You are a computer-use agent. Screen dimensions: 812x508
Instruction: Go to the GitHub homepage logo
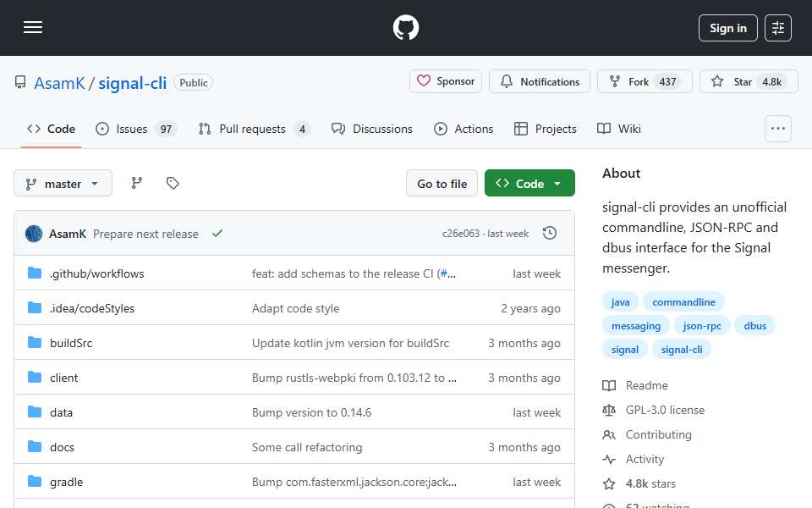[405, 27]
